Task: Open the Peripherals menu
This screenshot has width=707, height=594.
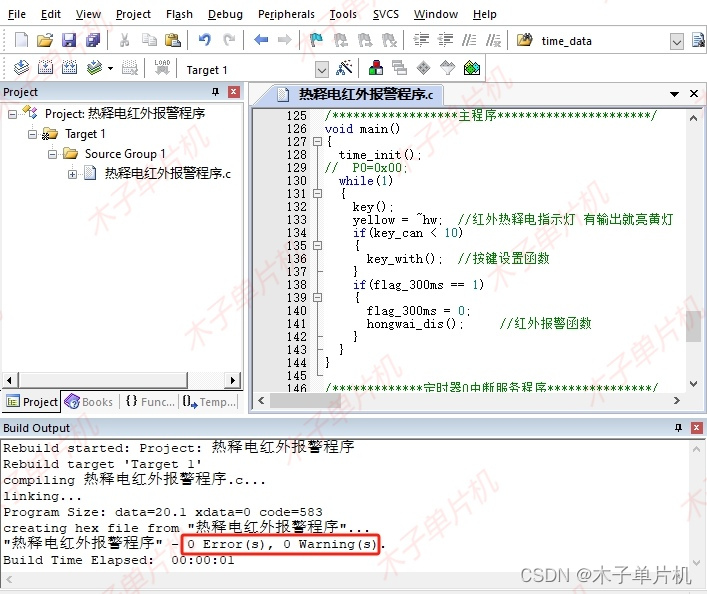Action: (286, 14)
